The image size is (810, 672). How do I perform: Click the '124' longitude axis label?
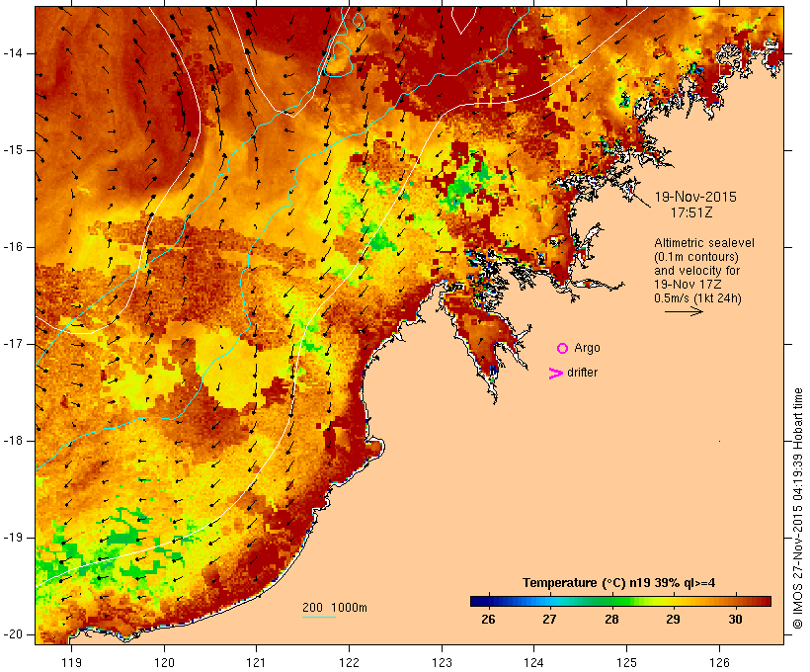(534, 663)
